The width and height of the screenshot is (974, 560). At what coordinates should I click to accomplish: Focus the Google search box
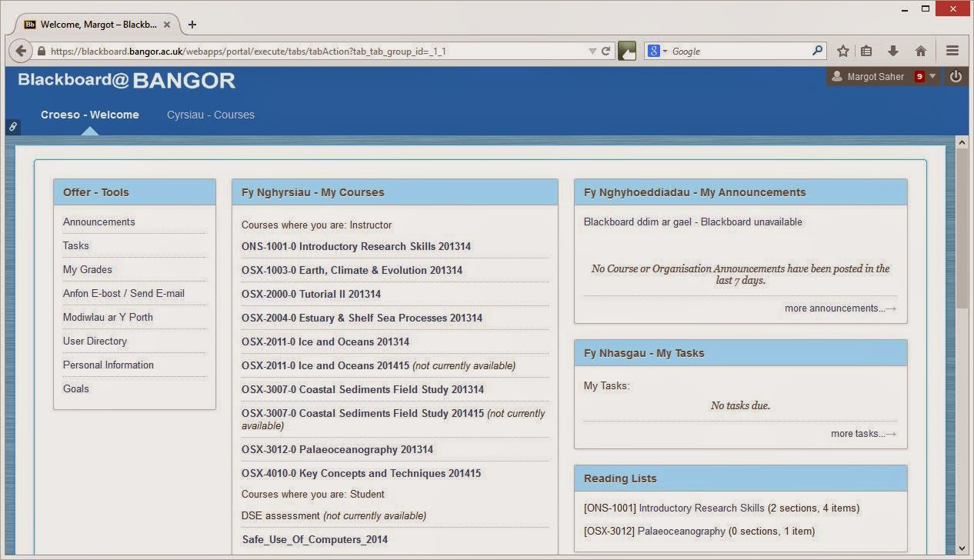tap(739, 52)
